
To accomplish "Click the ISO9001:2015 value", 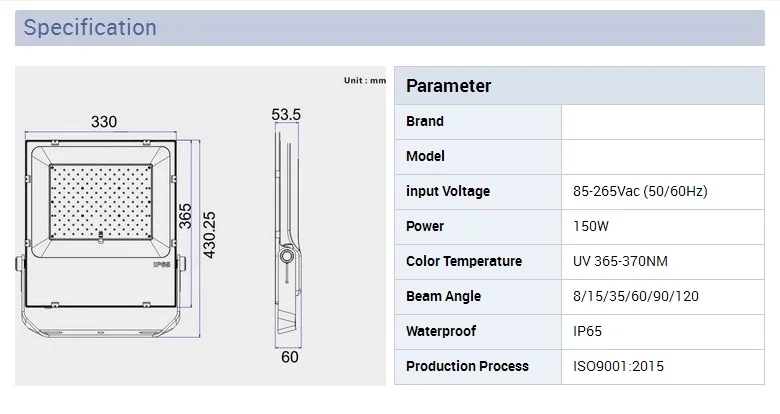I will (x=618, y=366).
